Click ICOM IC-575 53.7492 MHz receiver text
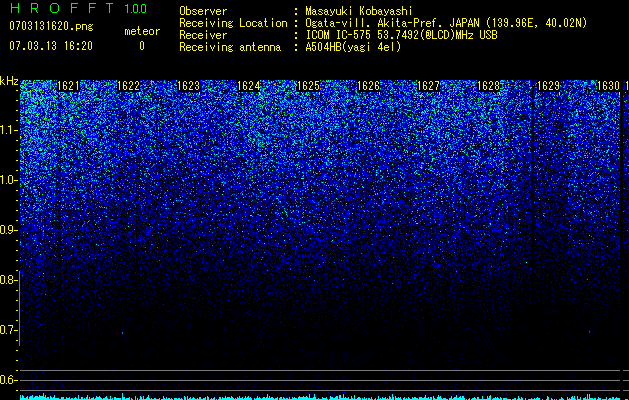 (x=401, y=35)
